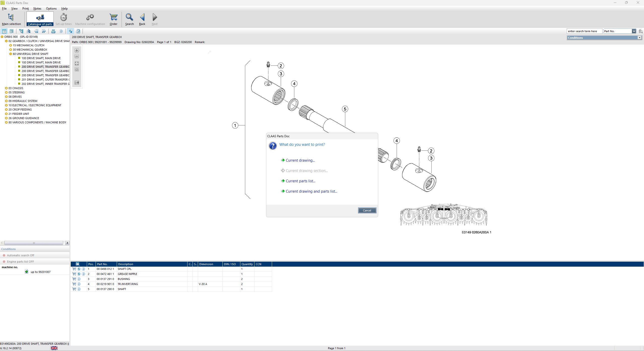Show info for SHAFT row position 5
The height and width of the screenshot is (351, 644).
pyautogui.click(x=79, y=289)
